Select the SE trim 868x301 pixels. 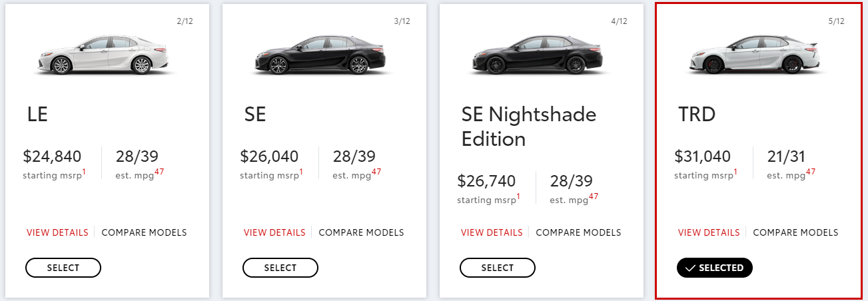(280, 268)
